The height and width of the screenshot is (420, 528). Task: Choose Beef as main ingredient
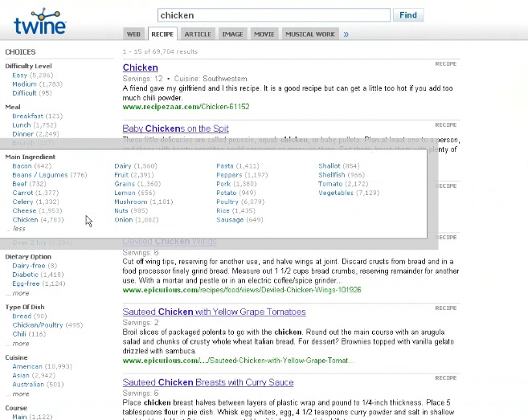pyautogui.click(x=19, y=184)
